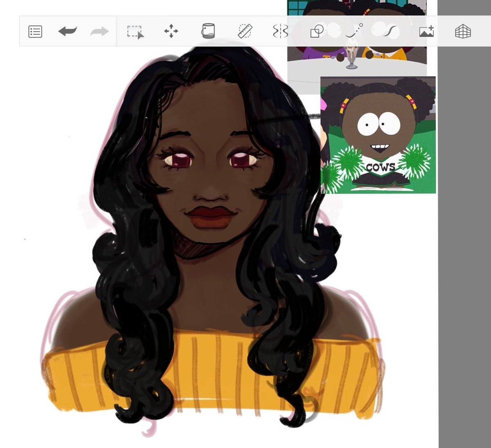Enable the predictive stroke tool
The height and width of the screenshot is (448, 491).
pyautogui.click(x=354, y=31)
